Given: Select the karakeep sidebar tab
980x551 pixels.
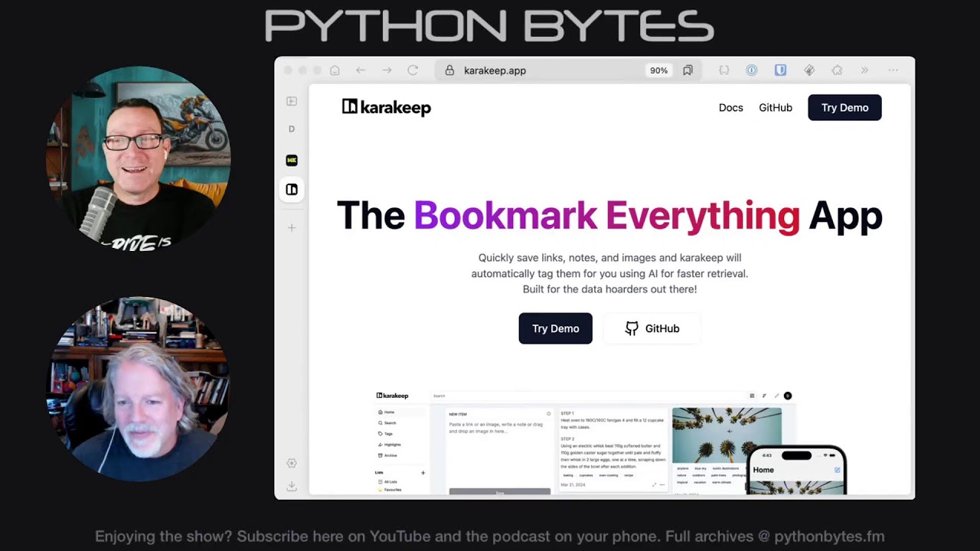Looking at the screenshot, I should click(x=292, y=190).
